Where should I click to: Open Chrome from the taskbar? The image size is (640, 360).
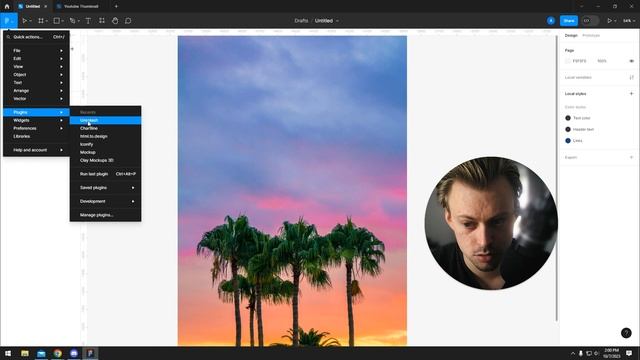58,353
